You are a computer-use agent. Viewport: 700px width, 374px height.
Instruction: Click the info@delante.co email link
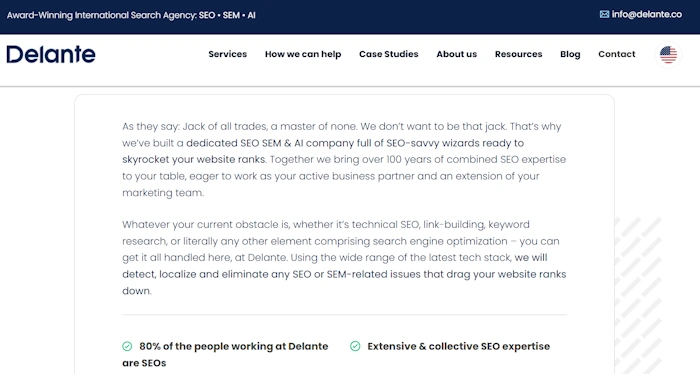click(646, 14)
